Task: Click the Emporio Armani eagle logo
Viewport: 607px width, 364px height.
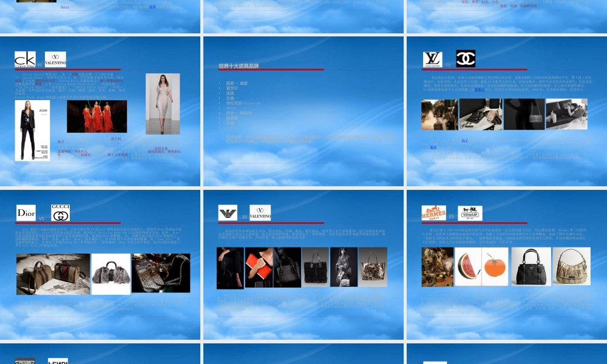Action: [228, 213]
